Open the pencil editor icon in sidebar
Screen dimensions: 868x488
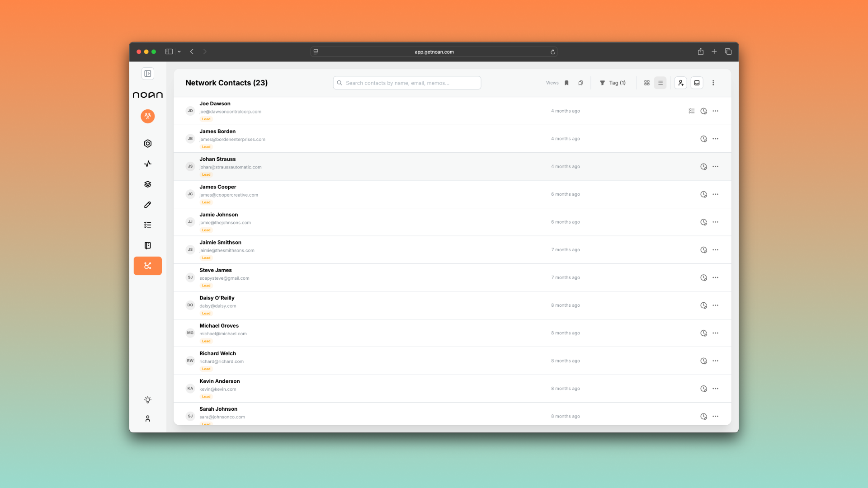click(147, 205)
